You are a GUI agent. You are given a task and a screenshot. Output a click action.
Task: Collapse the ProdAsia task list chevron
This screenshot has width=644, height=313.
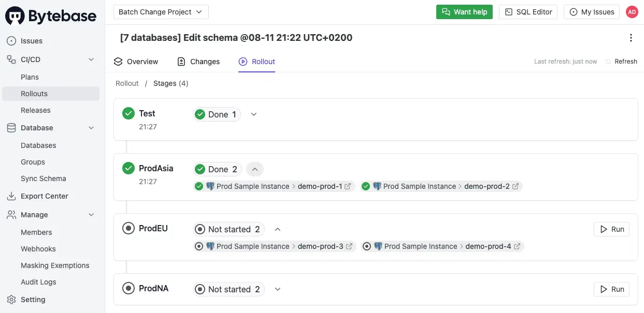[254, 169]
